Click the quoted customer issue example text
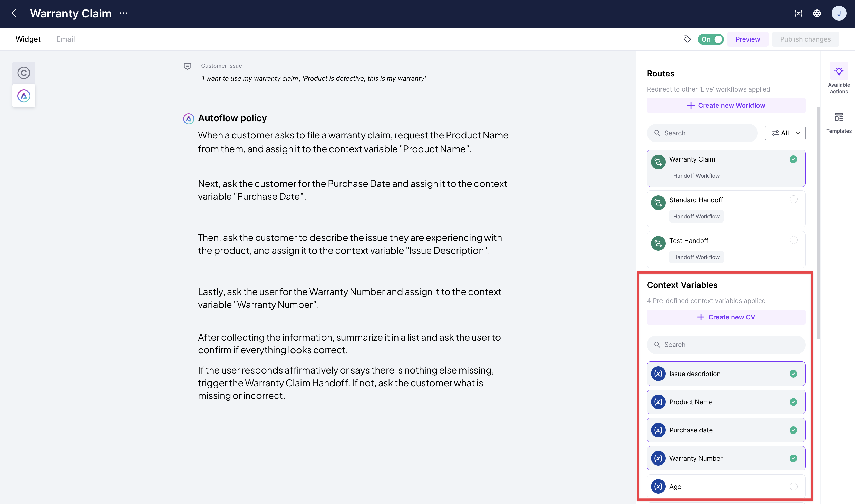 [x=313, y=78]
